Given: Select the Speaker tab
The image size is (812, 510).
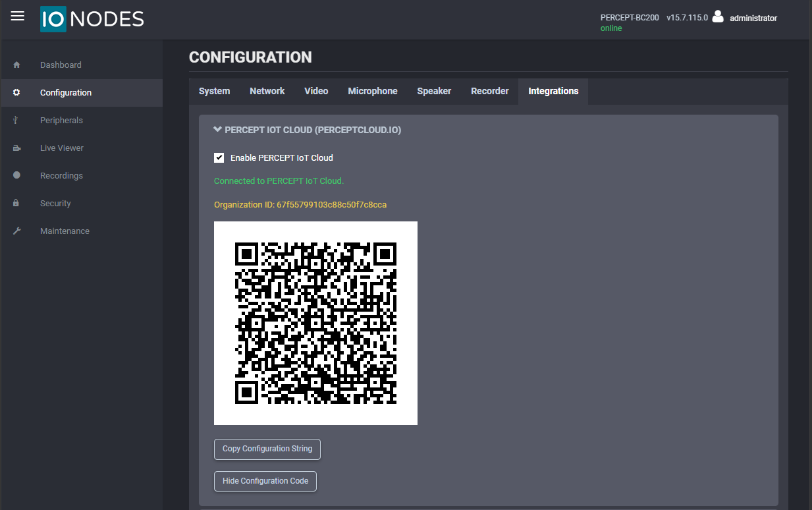Looking at the screenshot, I should coord(434,92).
